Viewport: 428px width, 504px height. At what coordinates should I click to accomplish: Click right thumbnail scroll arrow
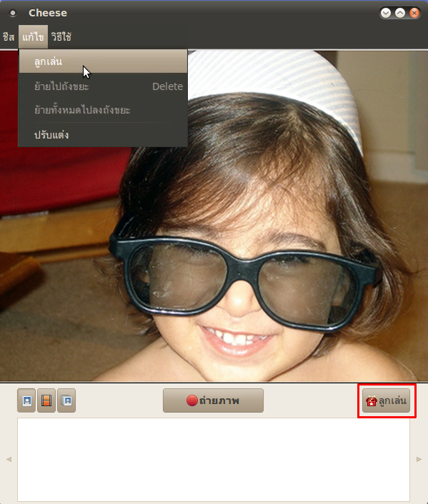pos(419,459)
